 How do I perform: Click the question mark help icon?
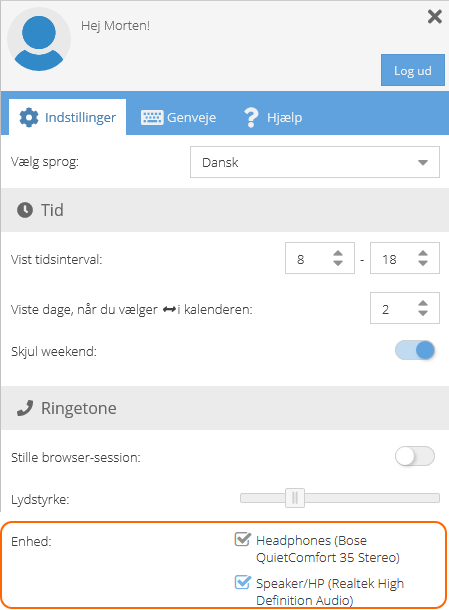click(x=251, y=117)
